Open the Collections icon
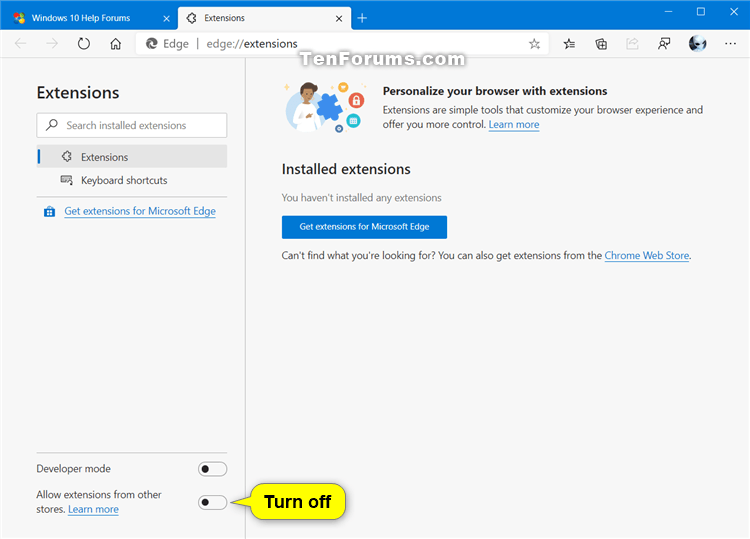Viewport: 750px width, 539px height. (601, 44)
